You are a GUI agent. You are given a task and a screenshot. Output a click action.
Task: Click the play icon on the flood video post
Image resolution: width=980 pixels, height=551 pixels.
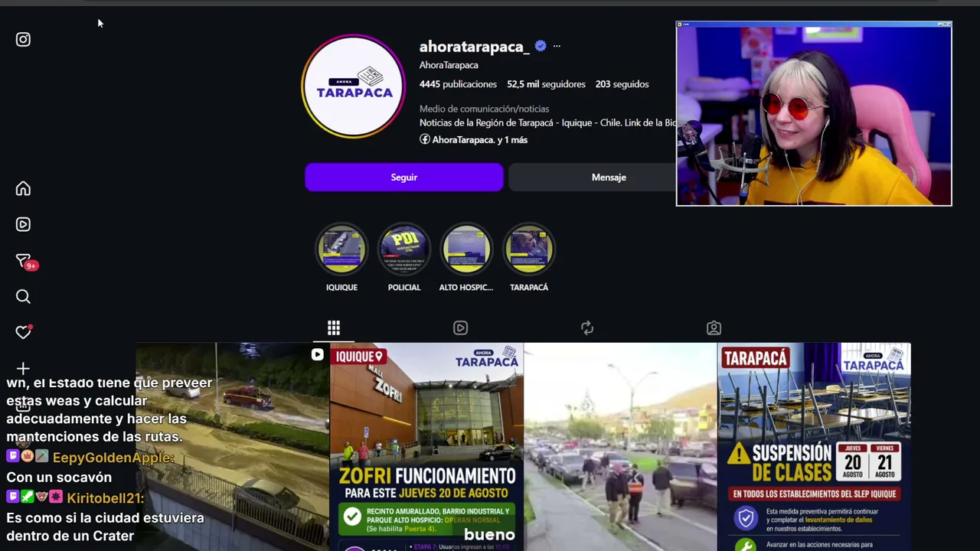[x=317, y=355]
